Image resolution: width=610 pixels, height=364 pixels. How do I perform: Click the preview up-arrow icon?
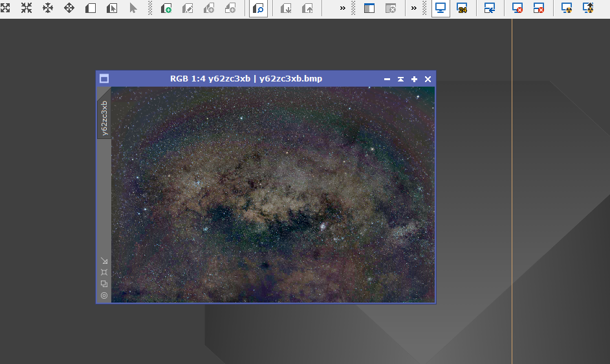(307, 8)
